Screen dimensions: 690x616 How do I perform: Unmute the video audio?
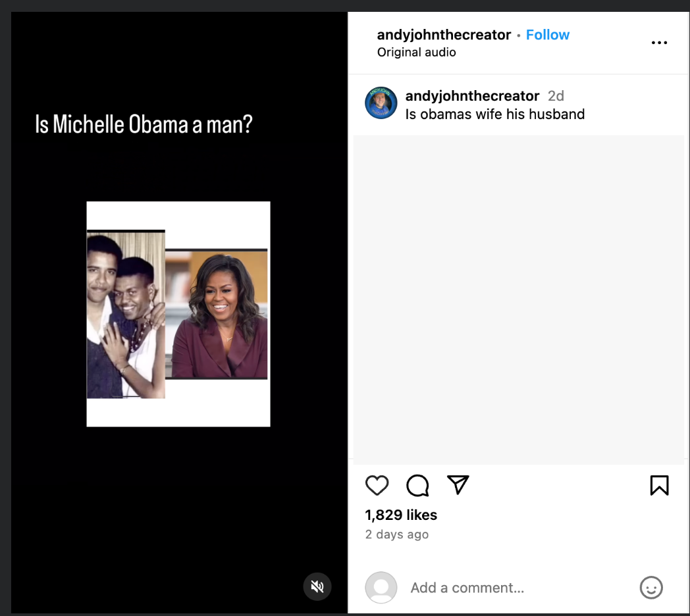[x=317, y=586]
